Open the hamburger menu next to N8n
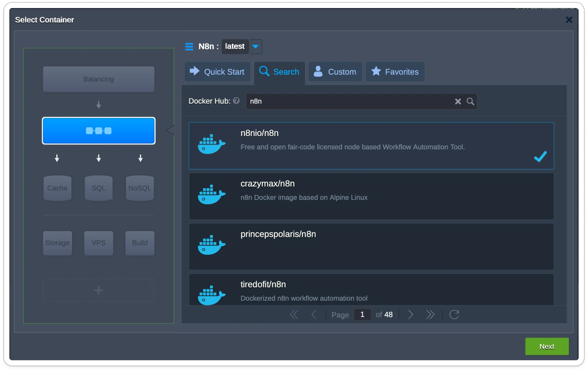The image size is (588, 371). pos(189,47)
